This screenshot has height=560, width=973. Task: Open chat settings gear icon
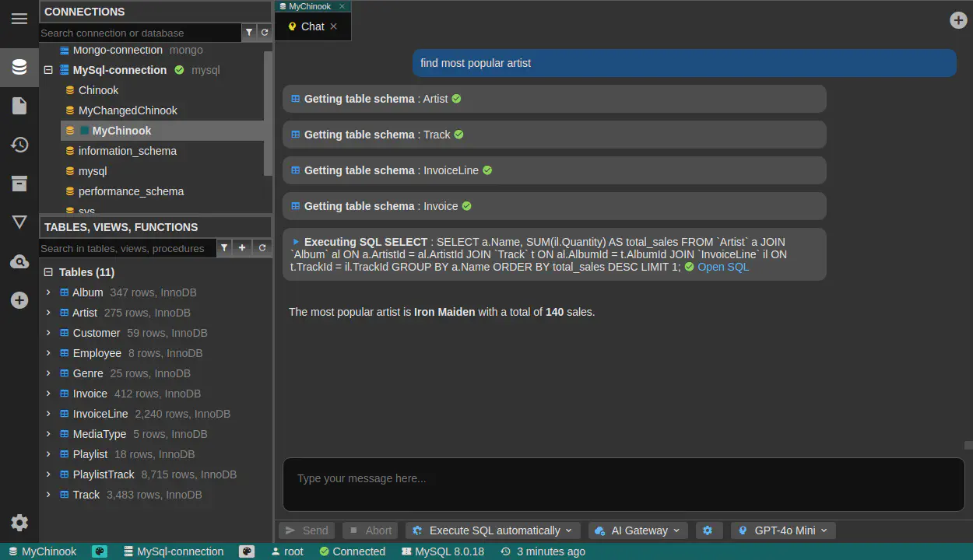point(708,530)
